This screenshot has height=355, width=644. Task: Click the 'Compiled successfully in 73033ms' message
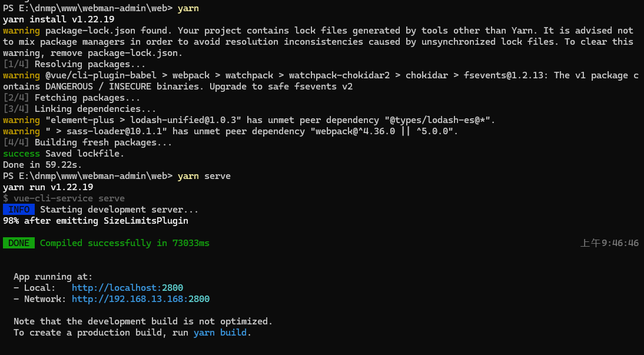124,243
